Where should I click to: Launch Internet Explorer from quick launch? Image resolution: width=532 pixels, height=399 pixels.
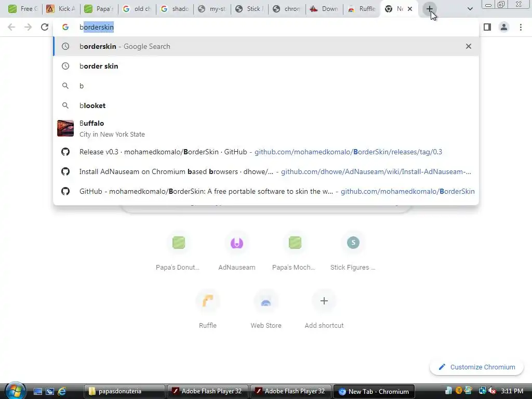pos(62,392)
